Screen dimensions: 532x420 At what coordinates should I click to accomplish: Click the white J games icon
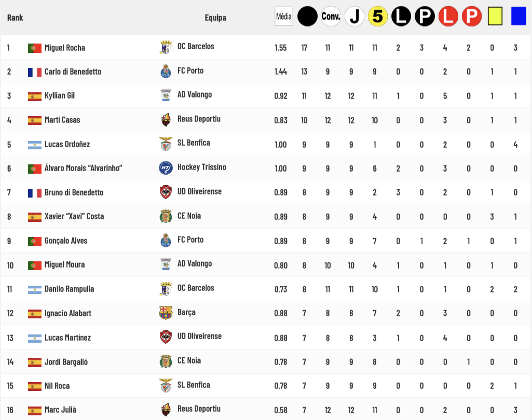click(354, 16)
